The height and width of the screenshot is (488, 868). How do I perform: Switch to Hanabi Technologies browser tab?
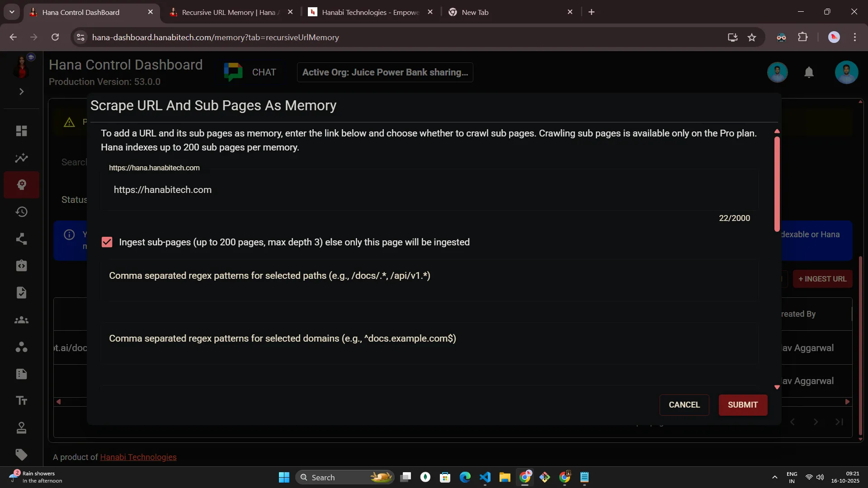tap(370, 12)
